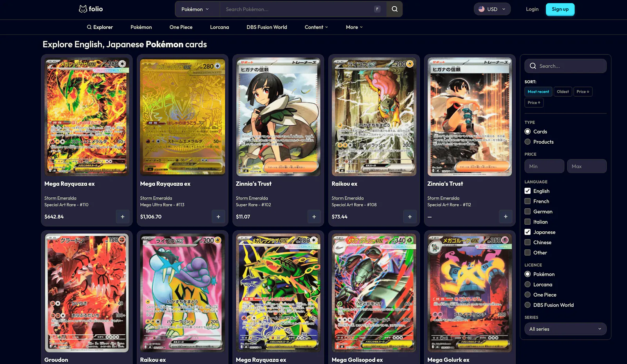Click the Mega Golurk ex card title

(448, 360)
